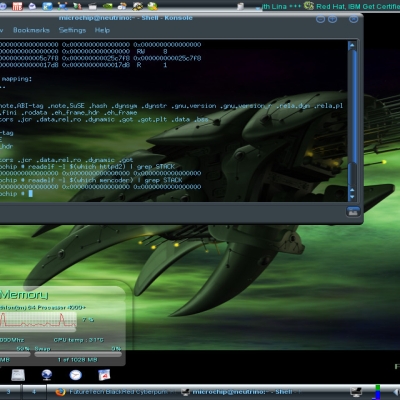The image size is (400, 400).
Task: Click the bottom scroll-down arrow in Konsole
Action: point(352,197)
